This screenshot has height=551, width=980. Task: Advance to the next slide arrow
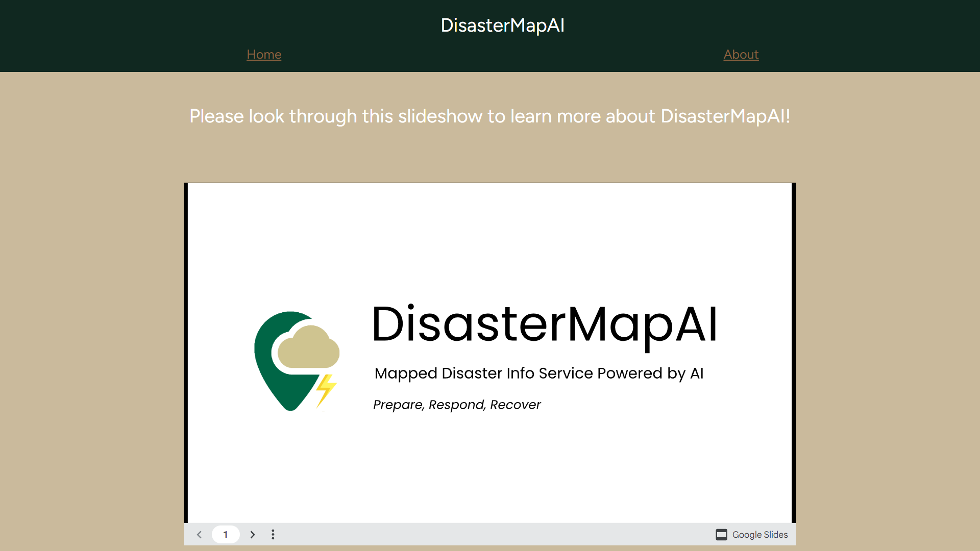pyautogui.click(x=252, y=535)
